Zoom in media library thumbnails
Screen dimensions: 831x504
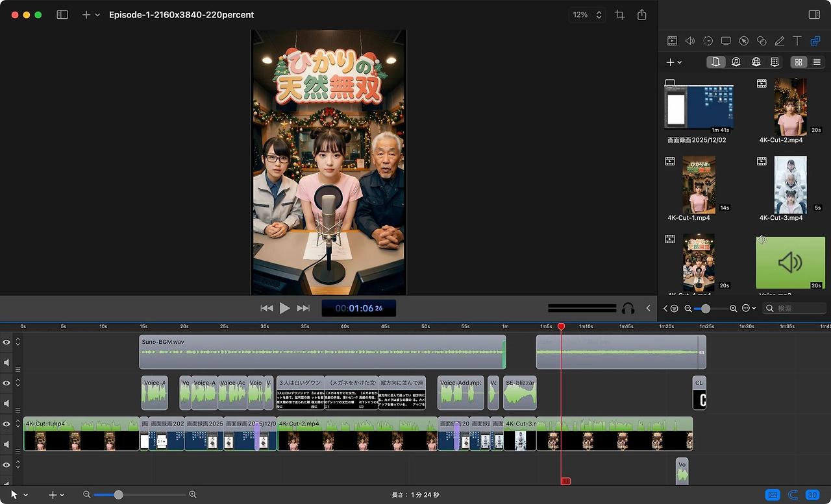(x=734, y=309)
